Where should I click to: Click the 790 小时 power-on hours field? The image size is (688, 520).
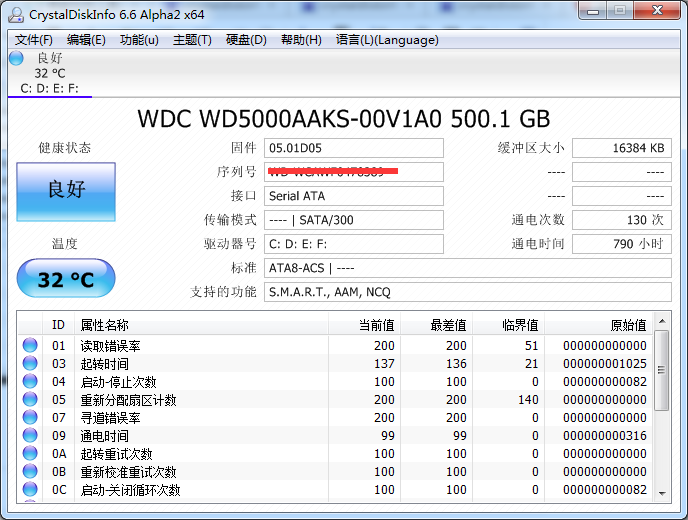tap(622, 244)
